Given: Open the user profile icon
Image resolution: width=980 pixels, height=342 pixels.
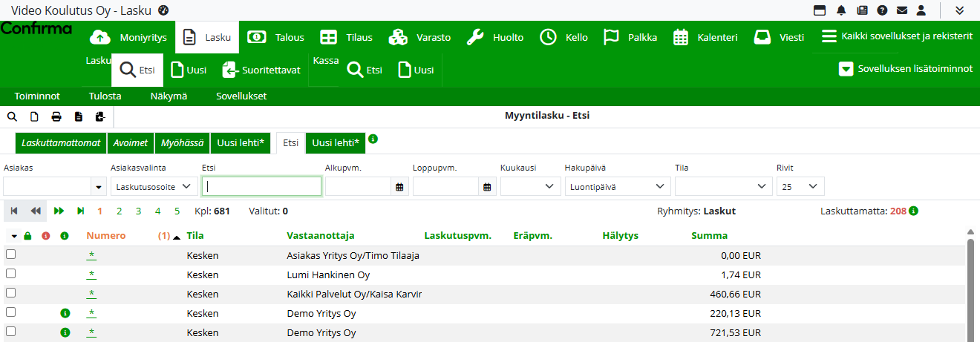Looking at the screenshot, I should tap(921, 10).
